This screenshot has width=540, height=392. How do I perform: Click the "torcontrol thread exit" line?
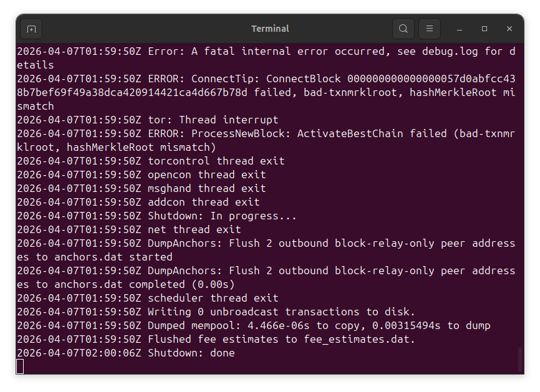(216, 161)
